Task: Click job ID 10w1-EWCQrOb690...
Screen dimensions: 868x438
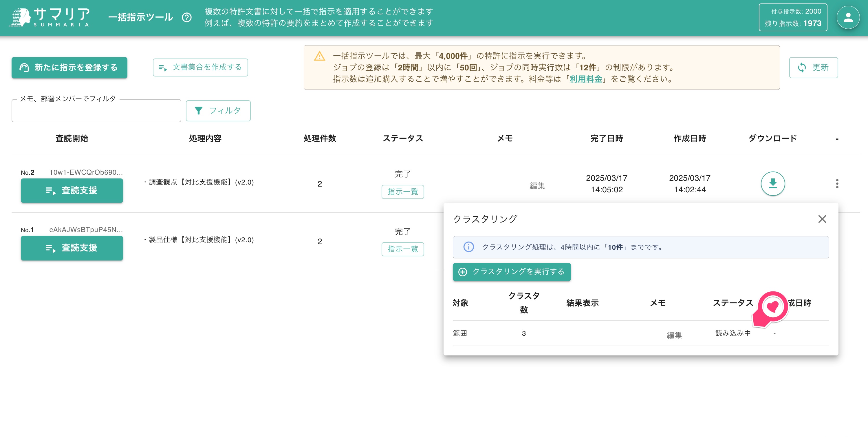Action: [86, 172]
